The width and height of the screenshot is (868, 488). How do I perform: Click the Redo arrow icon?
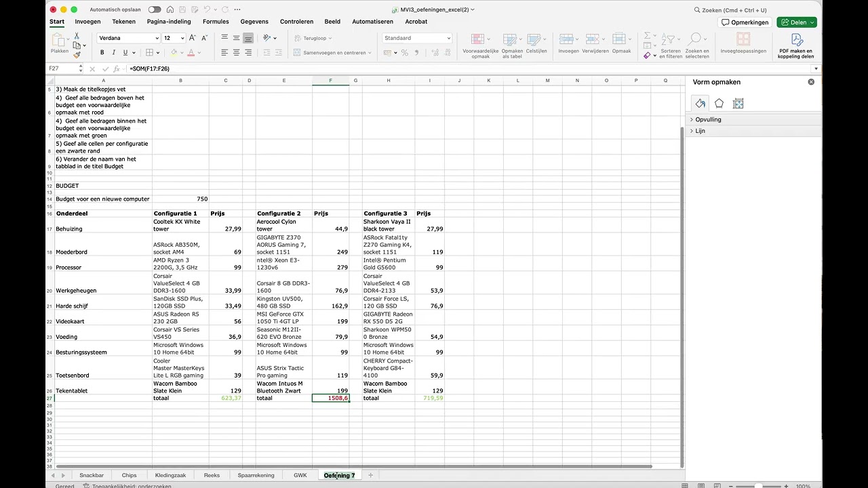224,9
